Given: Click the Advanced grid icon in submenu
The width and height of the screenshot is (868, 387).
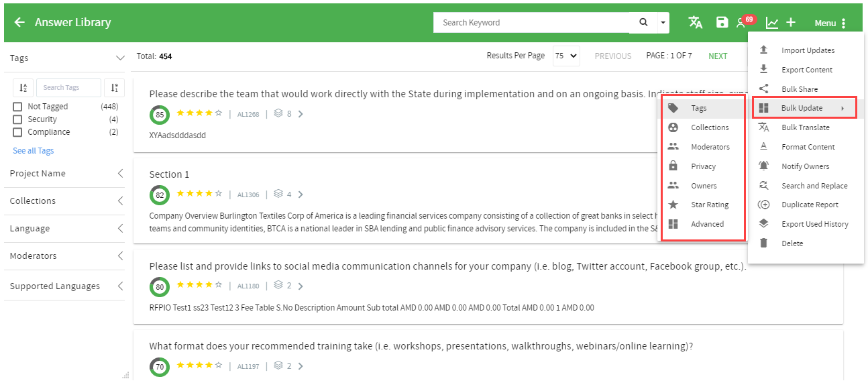Looking at the screenshot, I should click(x=673, y=224).
